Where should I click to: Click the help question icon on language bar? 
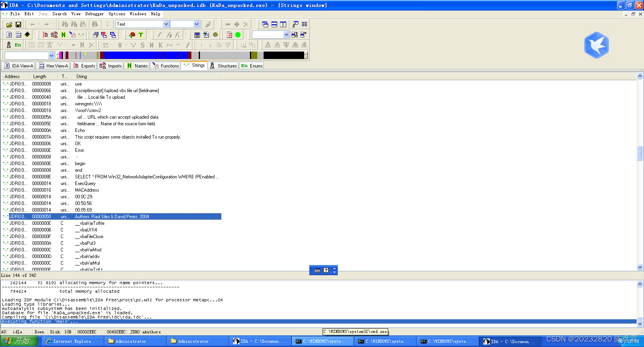326,270
